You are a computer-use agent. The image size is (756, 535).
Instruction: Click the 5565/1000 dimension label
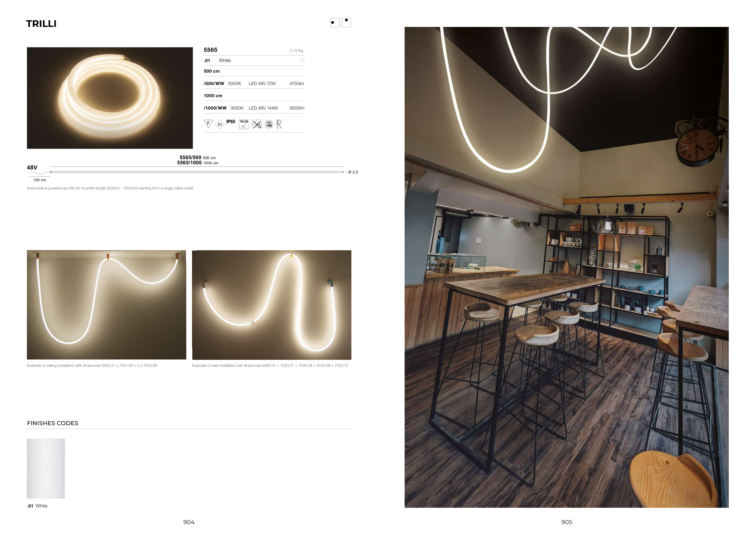tap(189, 163)
